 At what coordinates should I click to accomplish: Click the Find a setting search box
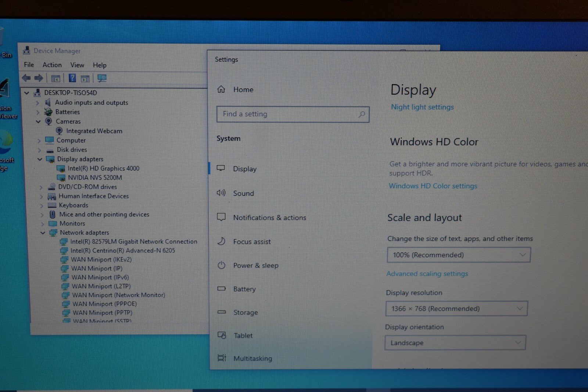[x=293, y=114]
